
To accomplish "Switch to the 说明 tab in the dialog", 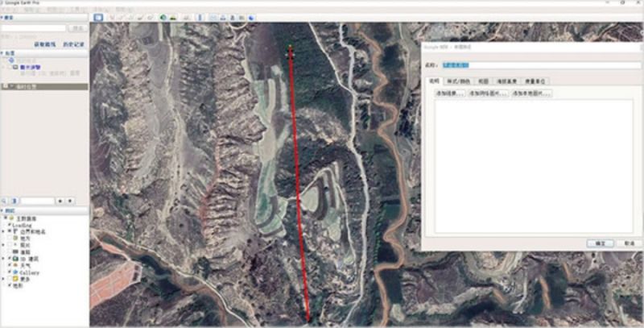I will pos(434,81).
